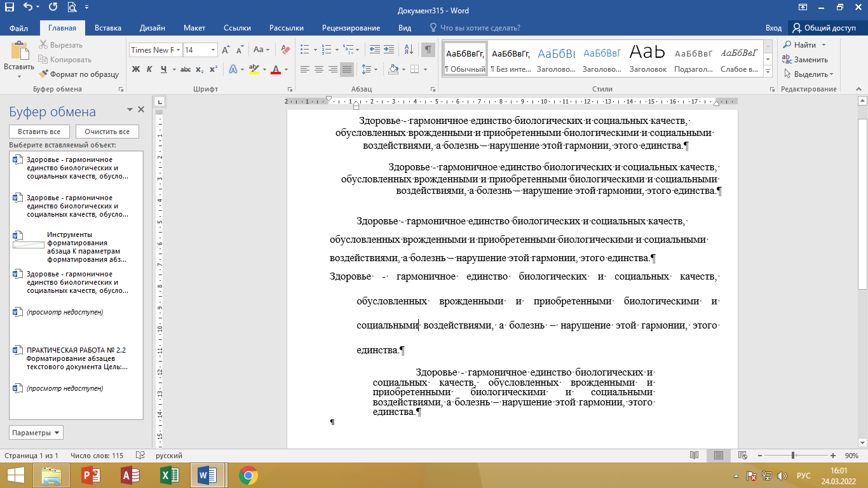This screenshot has height=488, width=868.
Task: Apply the Заголовок title style
Action: point(648,58)
